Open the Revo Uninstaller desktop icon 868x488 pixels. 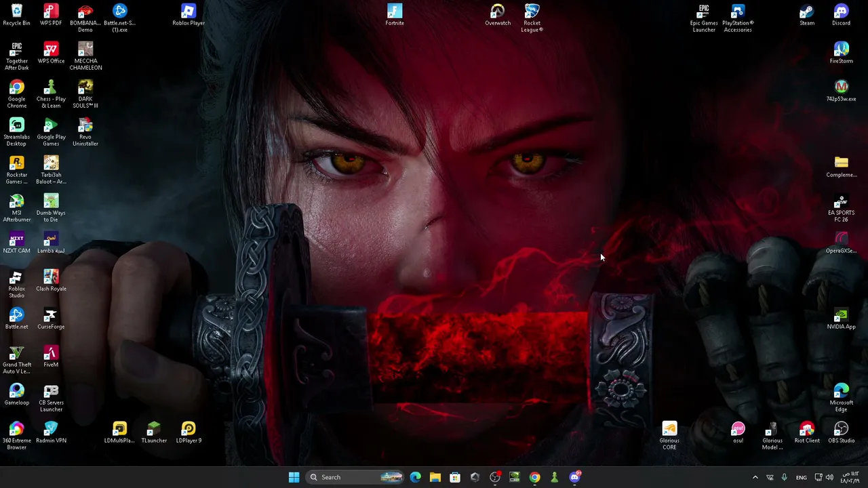tap(85, 132)
